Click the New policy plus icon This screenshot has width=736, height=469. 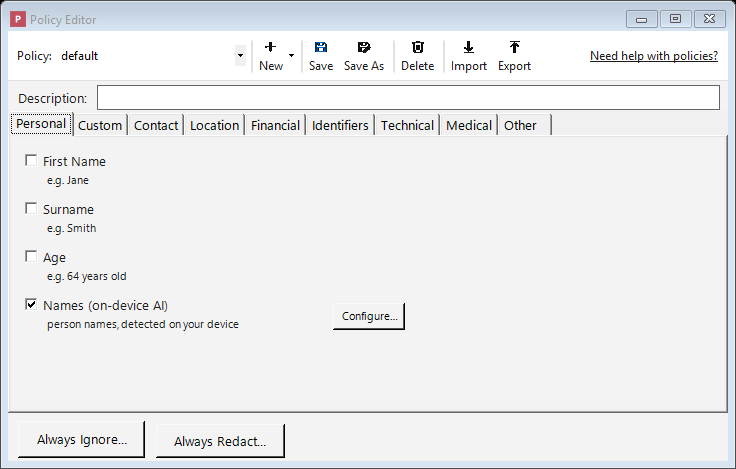click(270, 47)
